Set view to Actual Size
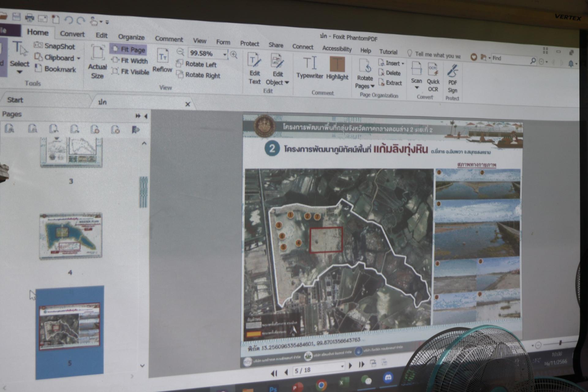 coord(97,62)
